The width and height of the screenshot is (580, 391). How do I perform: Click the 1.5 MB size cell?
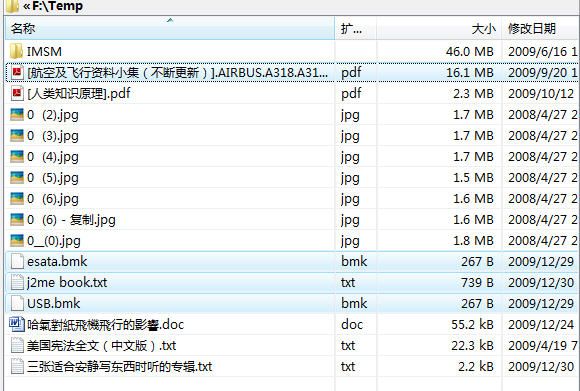[473, 178]
